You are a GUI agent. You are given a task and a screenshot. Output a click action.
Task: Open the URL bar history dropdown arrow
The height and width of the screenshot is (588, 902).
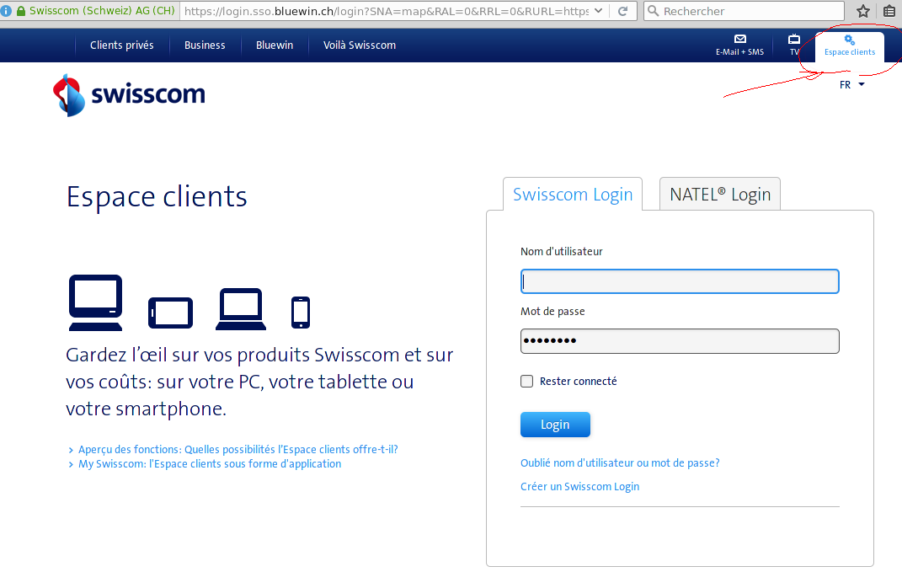[598, 11]
